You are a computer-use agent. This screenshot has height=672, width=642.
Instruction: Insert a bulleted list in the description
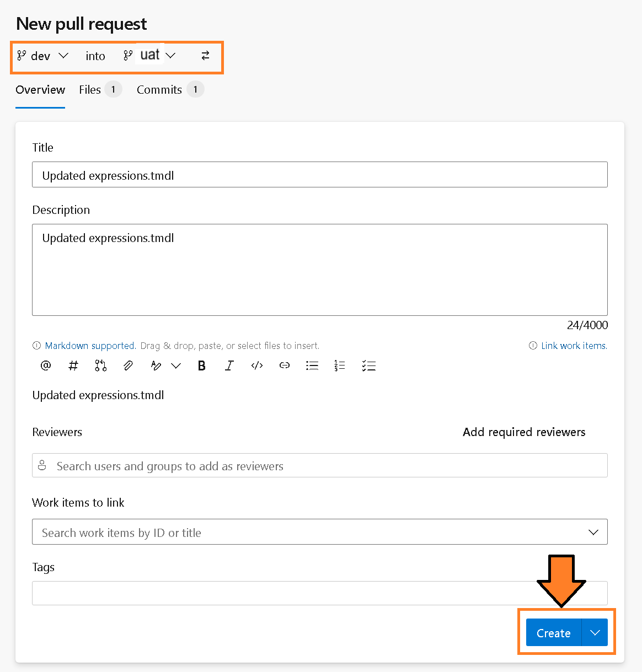[x=312, y=365]
